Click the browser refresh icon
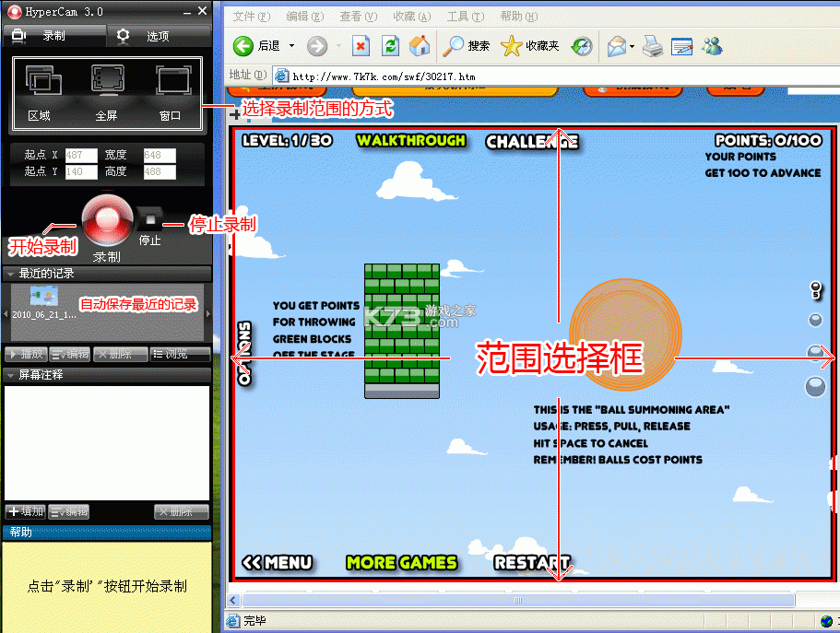840x633 pixels. 391,46
